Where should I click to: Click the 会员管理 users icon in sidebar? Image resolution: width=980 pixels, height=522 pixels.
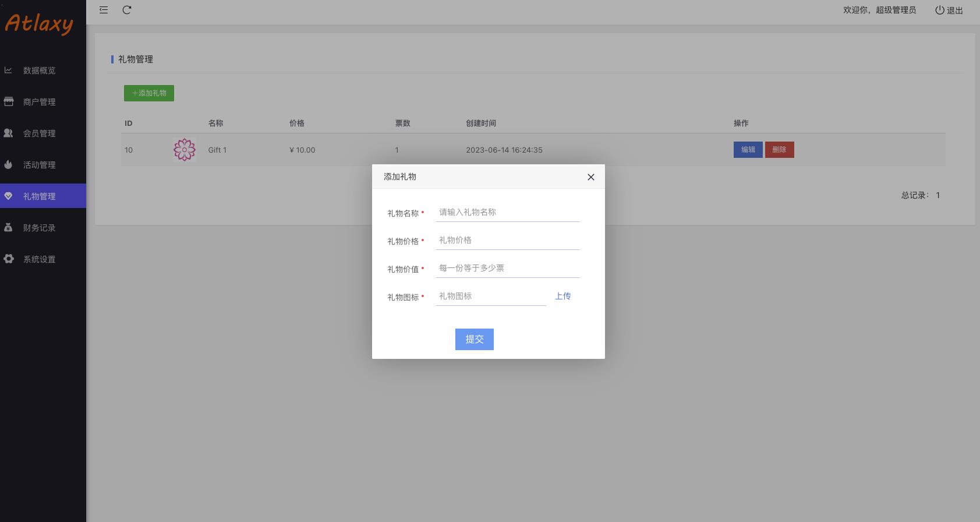coord(9,133)
